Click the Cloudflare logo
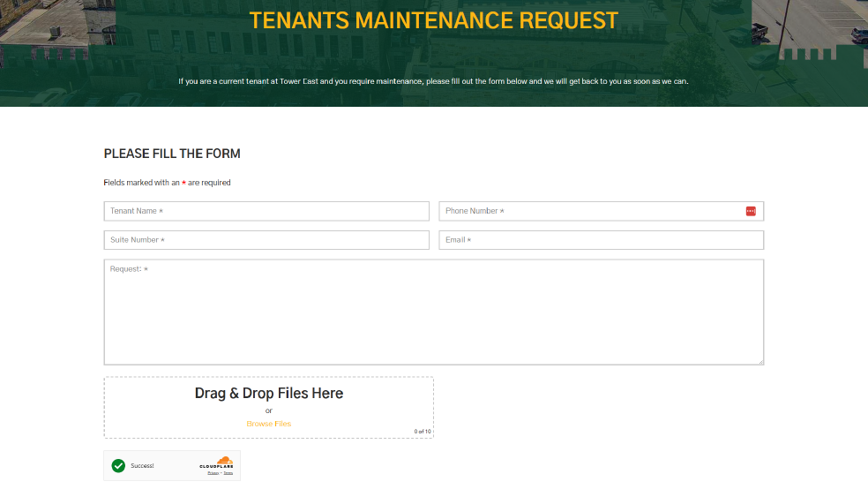Image resolution: width=868 pixels, height=489 pixels. [216, 463]
